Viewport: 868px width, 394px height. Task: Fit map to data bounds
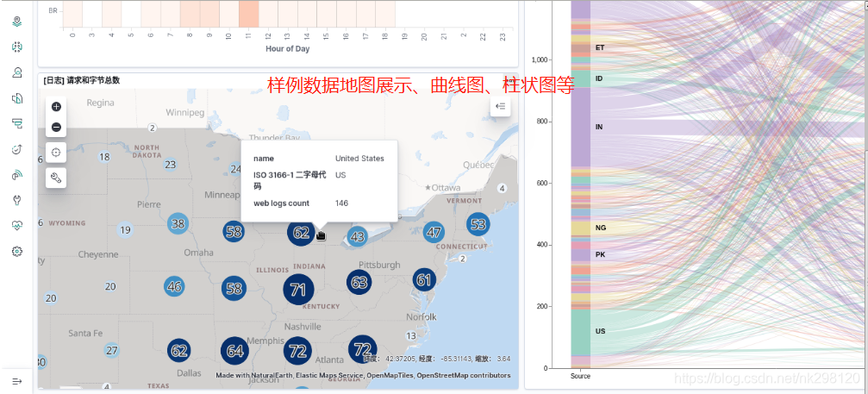point(56,153)
